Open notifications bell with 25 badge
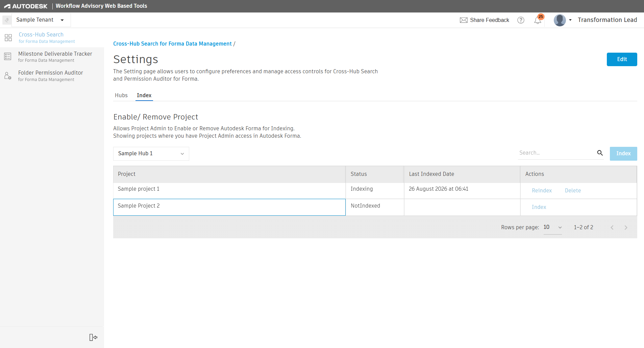The width and height of the screenshot is (644, 348). coord(538,20)
